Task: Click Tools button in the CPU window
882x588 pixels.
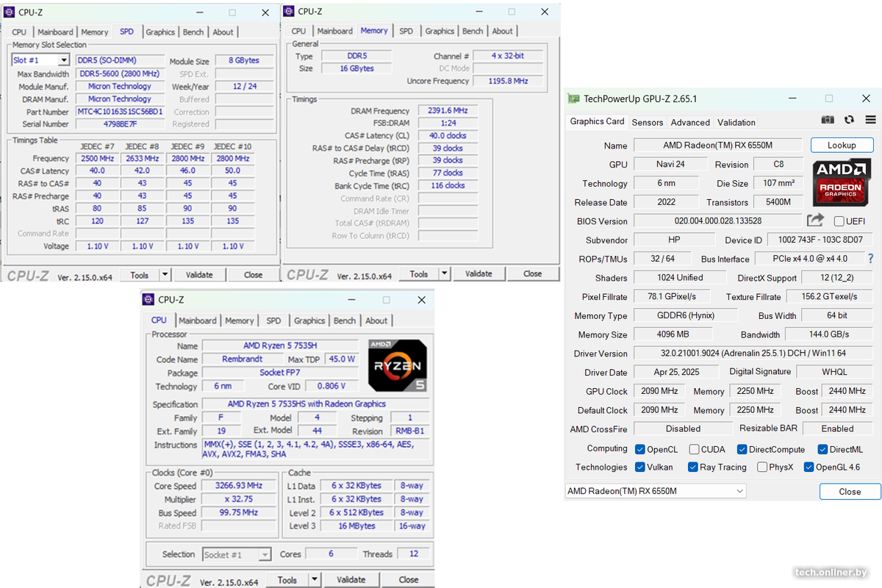Action: pyautogui.click(x=287, y=579)
